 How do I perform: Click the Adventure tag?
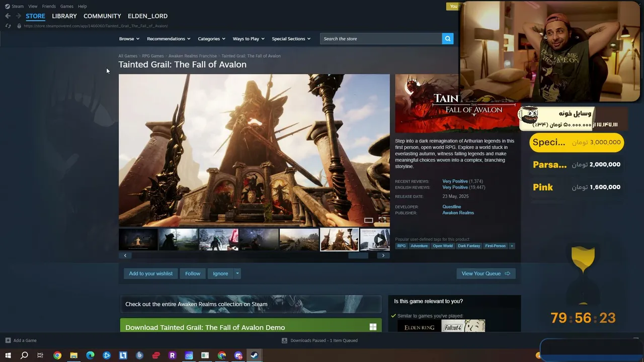click(x=419, y=246)
